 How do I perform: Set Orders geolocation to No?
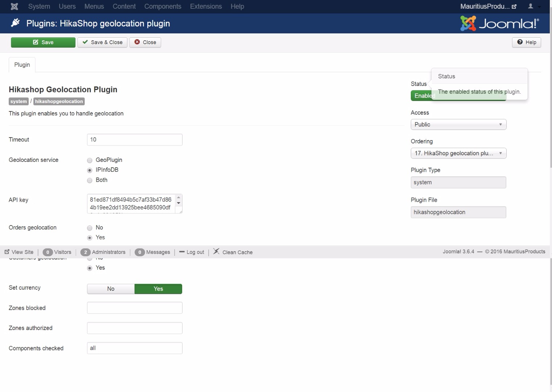click(90, 228)
